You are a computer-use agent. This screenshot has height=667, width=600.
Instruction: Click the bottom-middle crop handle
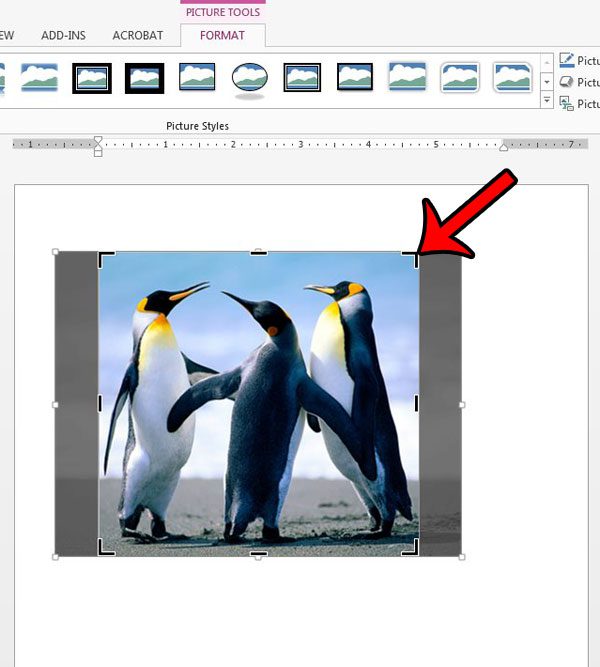(x=258, y=552)
